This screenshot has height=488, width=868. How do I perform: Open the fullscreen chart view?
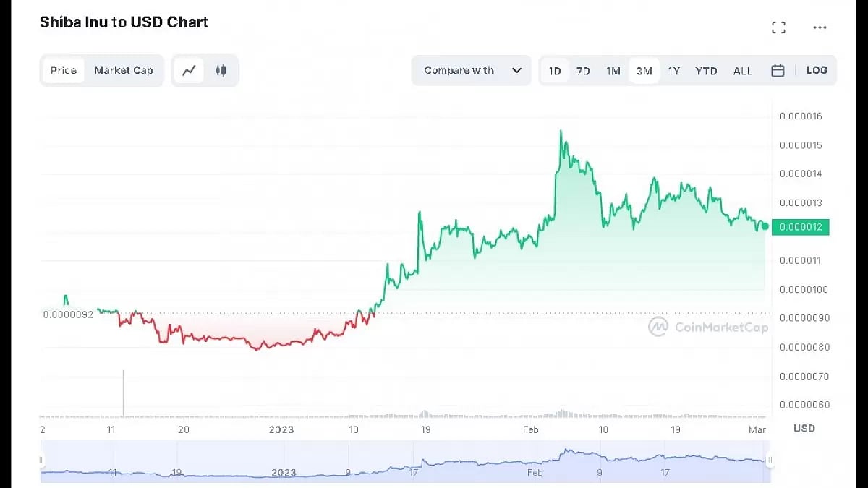(x=779, y=27)
